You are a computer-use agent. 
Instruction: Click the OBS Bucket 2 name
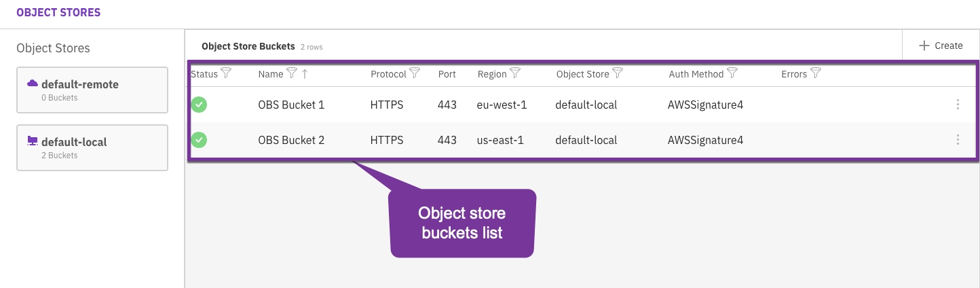(x=291, y=141)
